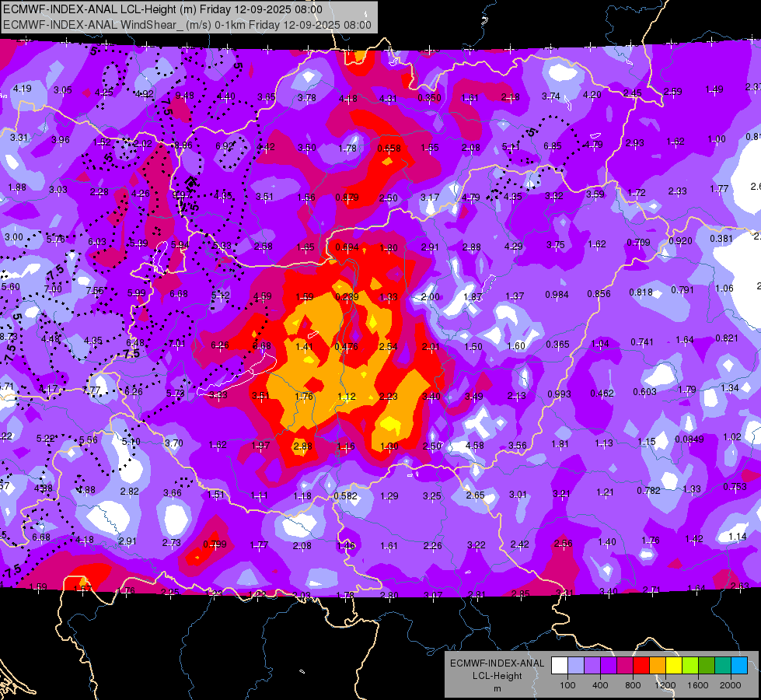Select the red legend color swatch
This screenshot has height=700, width=761.
tap(641, 666)
